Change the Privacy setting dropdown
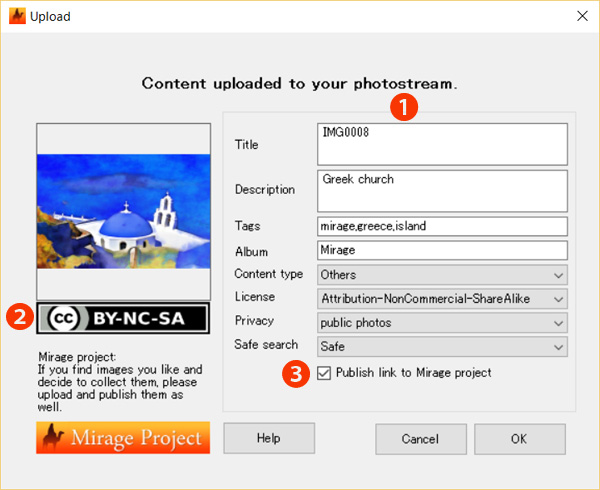This screenshot has width=600, height=490. (442, 323)
